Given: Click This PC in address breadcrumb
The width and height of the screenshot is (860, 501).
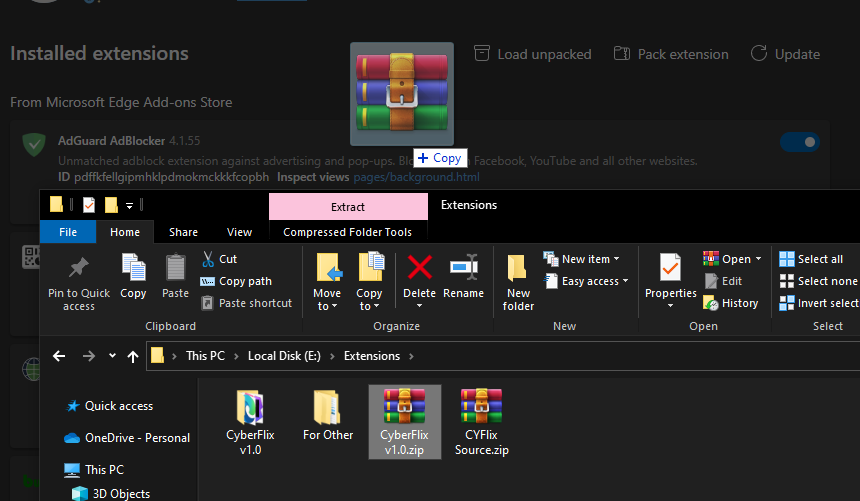Looking at the screenshot, I should 205,356.
